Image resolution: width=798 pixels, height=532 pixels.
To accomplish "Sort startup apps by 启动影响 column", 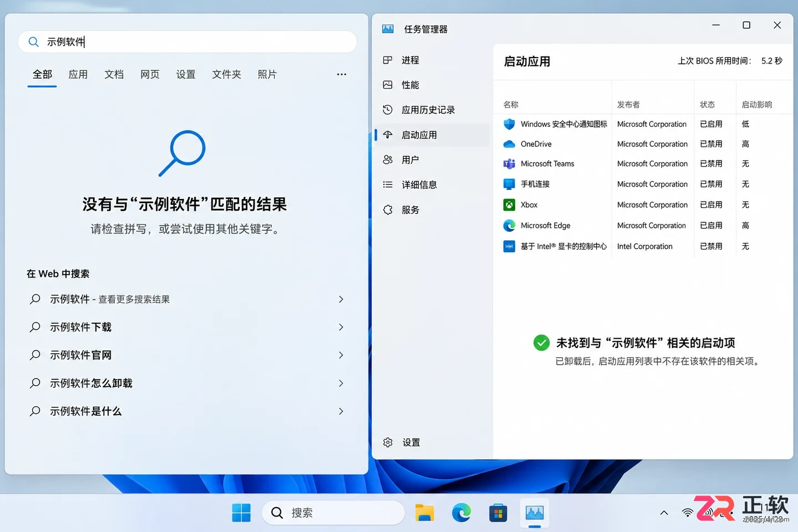I will point(756,104).
